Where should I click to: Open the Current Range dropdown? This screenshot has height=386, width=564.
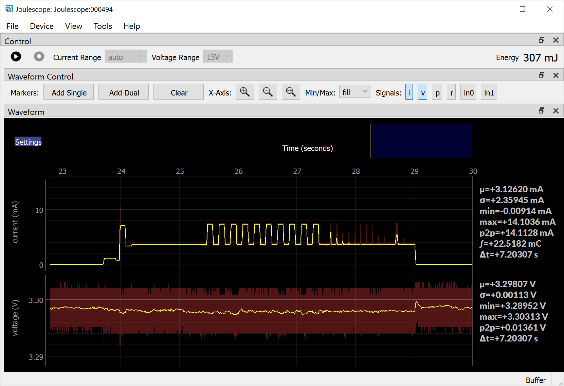coord(126,57)
